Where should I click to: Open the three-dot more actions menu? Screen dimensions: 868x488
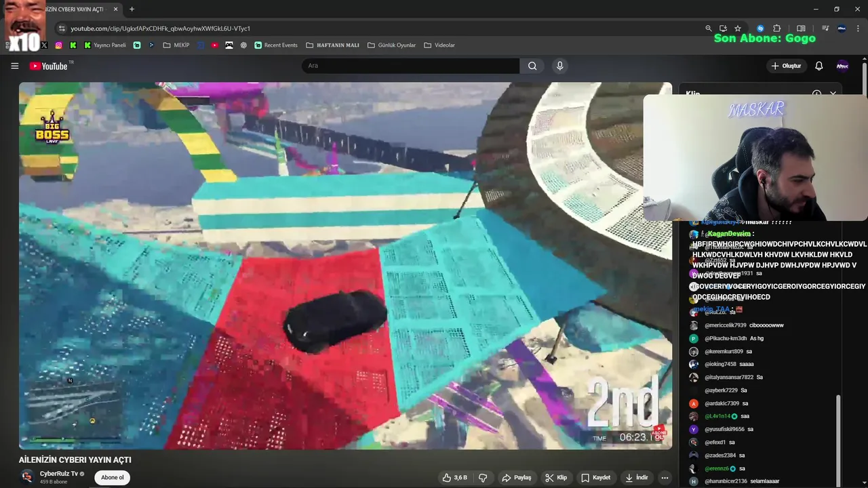pos(665,478)
